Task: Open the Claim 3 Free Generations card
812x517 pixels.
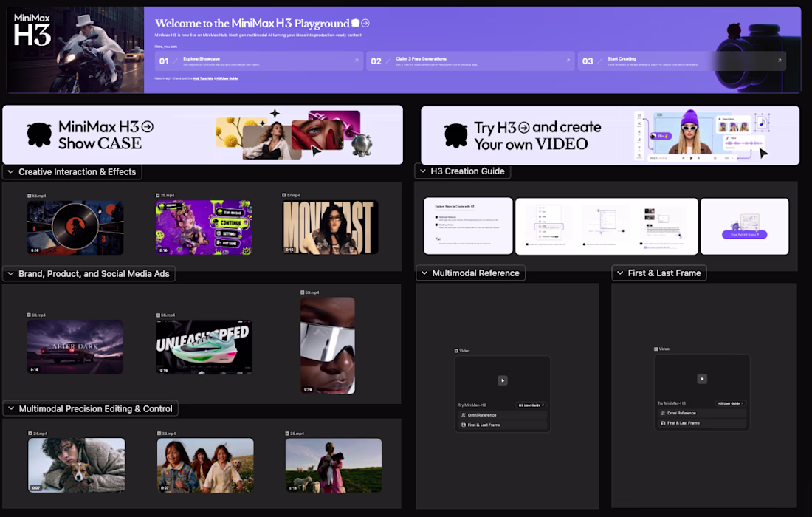Action: click(470, 61)
